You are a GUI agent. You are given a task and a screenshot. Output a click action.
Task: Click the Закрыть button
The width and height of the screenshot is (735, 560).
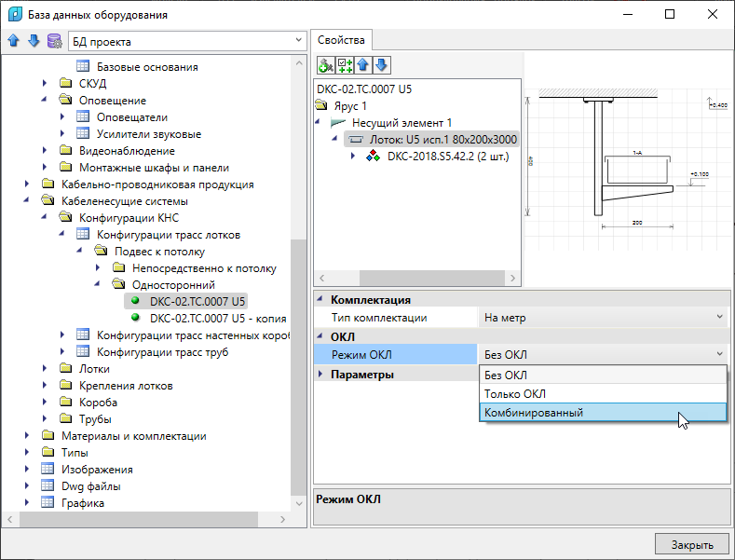692,544
